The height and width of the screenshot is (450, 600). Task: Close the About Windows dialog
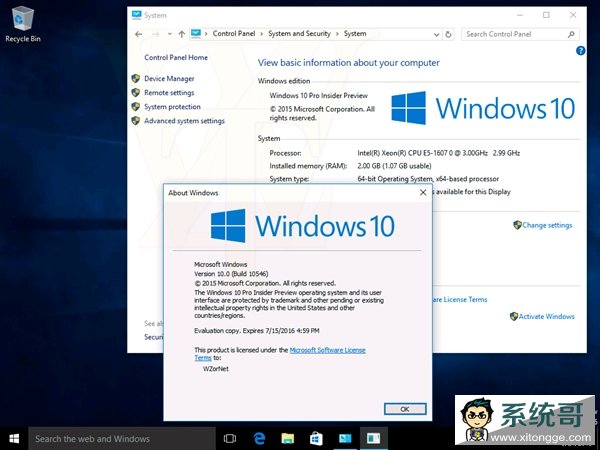(x=423, y=192)
